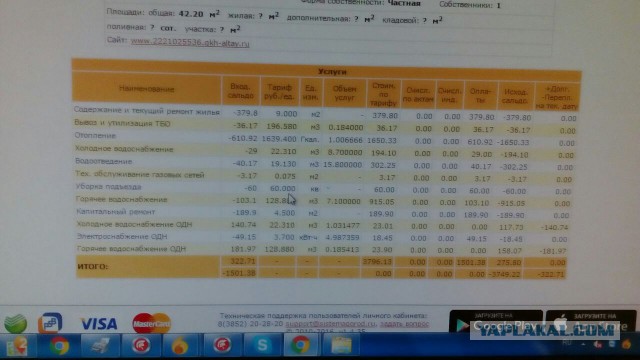640x360 pixels.
Task: Click total debt value -322.71
Action: [x=551, y=274]
